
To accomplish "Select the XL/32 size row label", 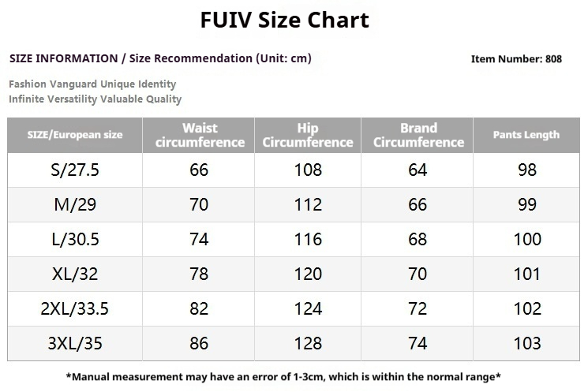I will [x=75, y=274].
